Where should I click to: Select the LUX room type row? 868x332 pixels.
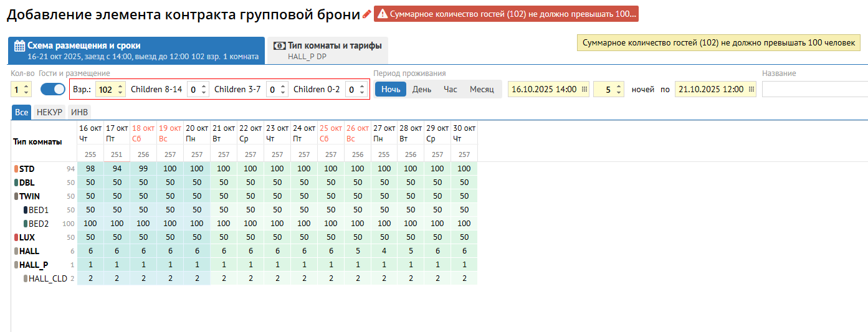click(245, 237)
